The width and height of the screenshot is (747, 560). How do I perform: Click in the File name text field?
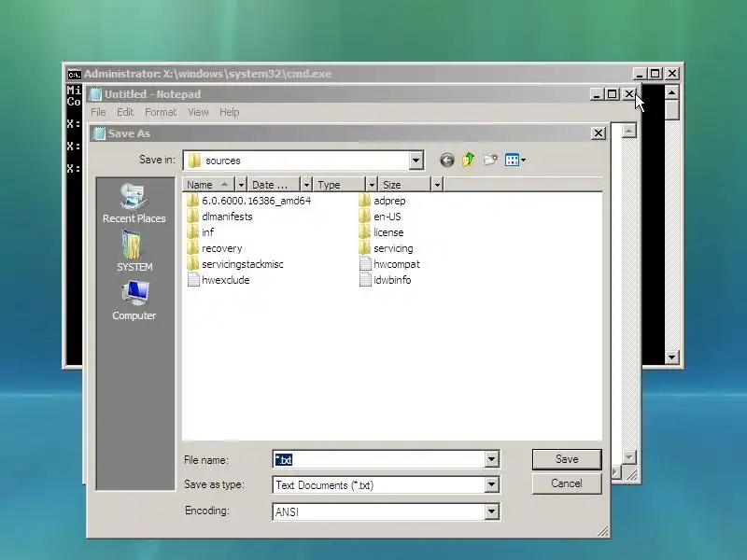(x=379, y=459)
